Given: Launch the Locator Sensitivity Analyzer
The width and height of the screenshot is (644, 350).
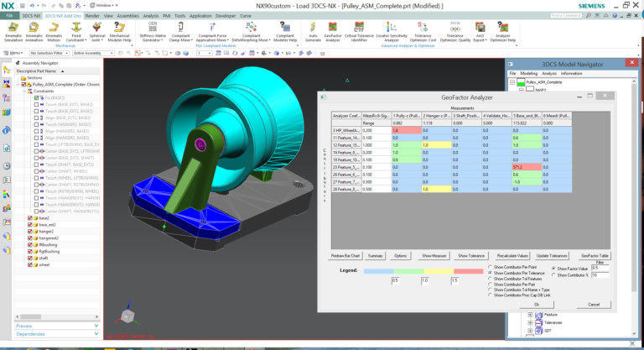Looking at the screenshot, I should [x=392, y=32].
